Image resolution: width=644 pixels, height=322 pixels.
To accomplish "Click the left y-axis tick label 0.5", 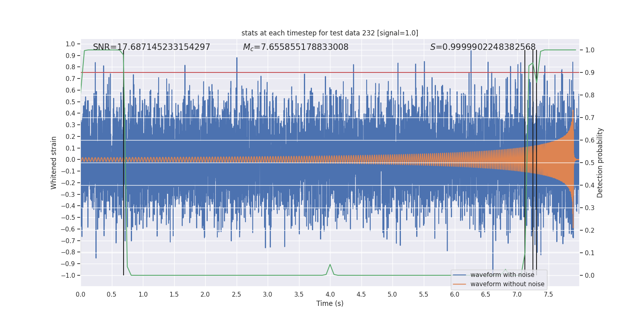I will click(x=70, y=102).
